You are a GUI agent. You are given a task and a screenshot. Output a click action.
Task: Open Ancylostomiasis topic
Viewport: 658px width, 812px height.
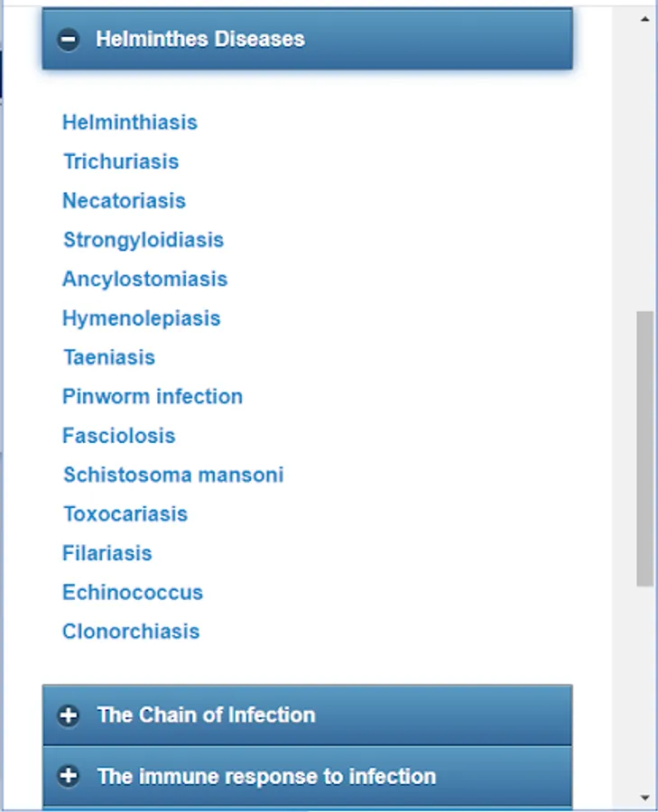(144, 280)
